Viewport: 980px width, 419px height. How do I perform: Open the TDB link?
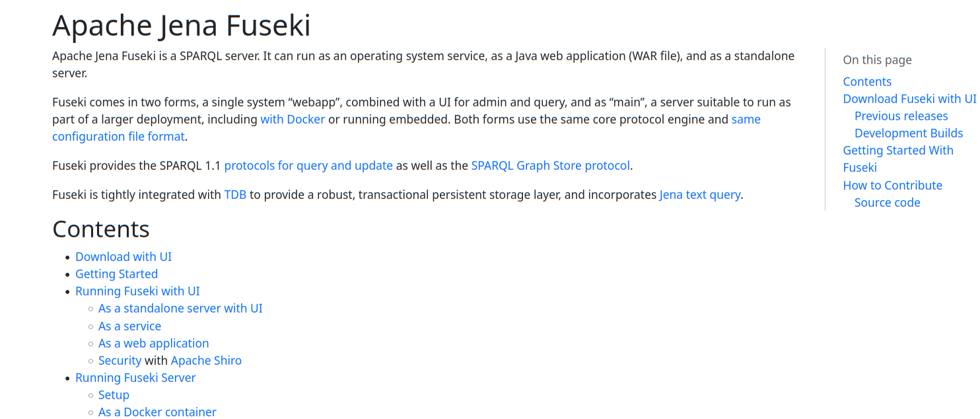point(235,195)
